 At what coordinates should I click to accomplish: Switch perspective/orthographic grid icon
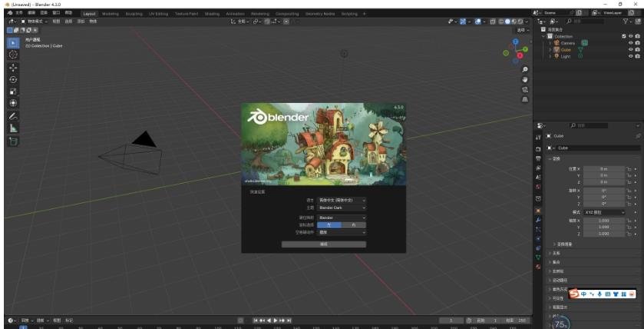point(525,99)
